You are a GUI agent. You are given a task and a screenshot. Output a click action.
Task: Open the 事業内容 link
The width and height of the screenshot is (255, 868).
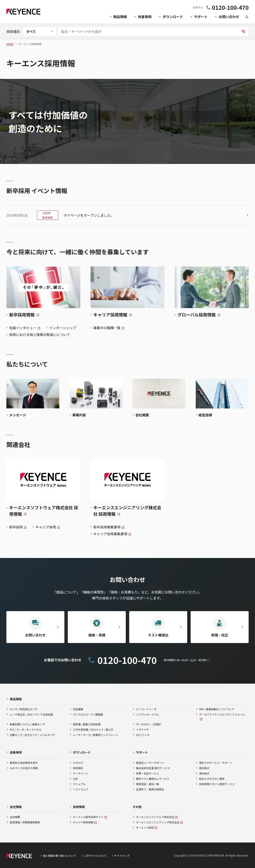click(79, 415)
